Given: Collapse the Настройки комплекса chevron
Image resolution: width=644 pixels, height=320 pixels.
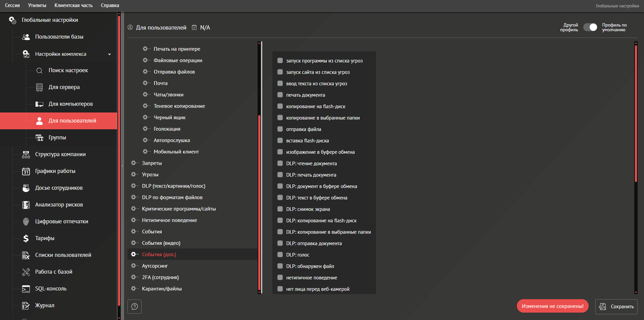Looking at the screenshot, I should [x=109, y=54].
